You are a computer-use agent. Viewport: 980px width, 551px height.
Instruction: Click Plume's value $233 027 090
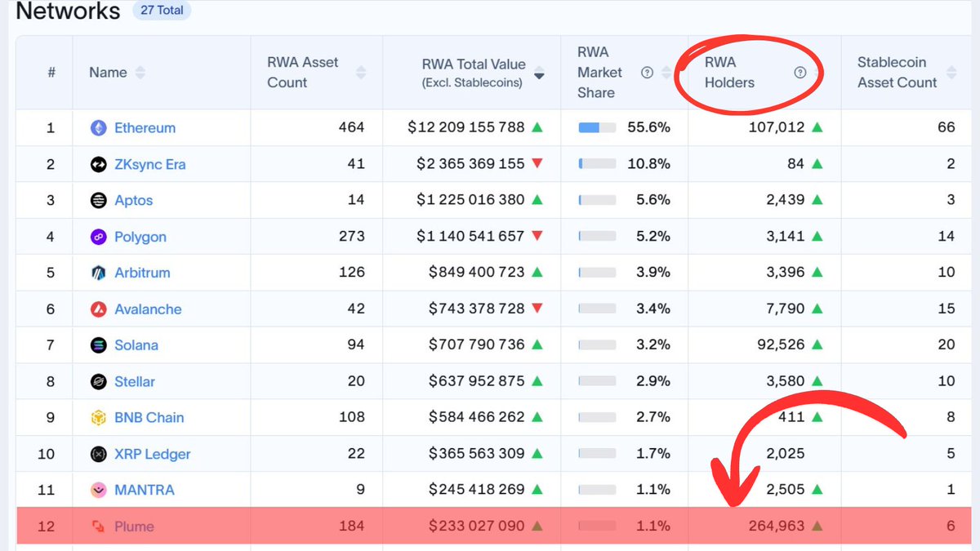tap(477, 527)
